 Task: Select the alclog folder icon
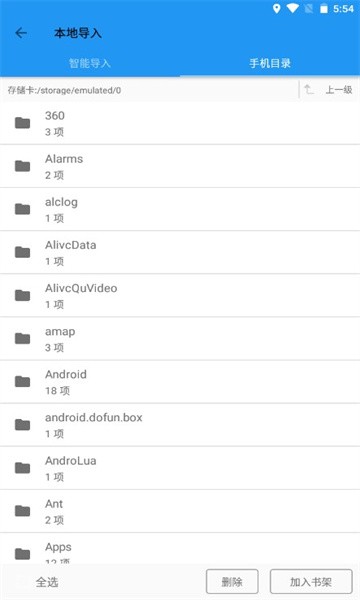pyautogui.click(x=23, y=209)
